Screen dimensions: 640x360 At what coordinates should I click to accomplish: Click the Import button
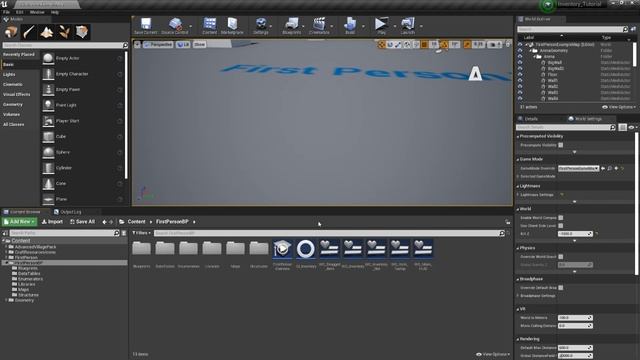coord(52,222)
